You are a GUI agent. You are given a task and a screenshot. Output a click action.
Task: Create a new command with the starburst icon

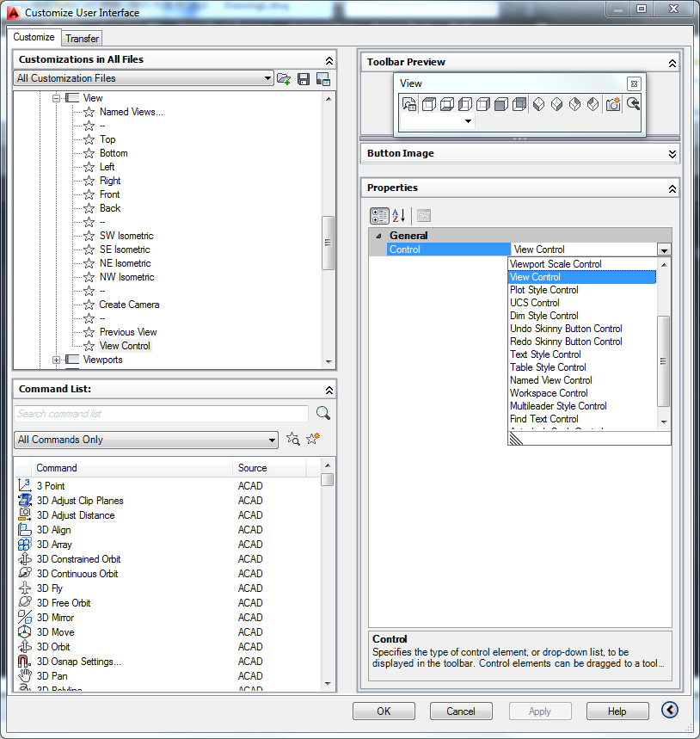point(312,438)
